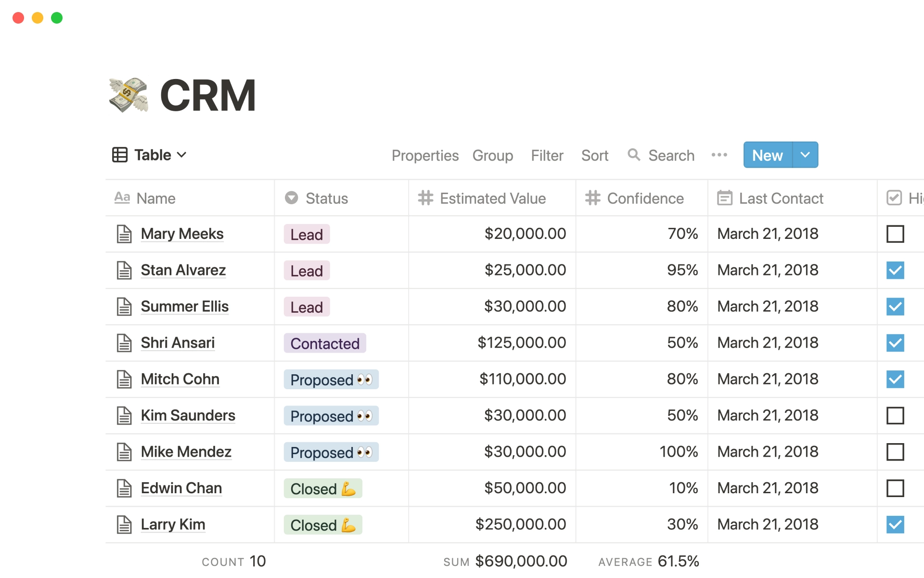Click the Status column select icon
The width and height of the screenshot is (924, 578).
coord(291,198)
